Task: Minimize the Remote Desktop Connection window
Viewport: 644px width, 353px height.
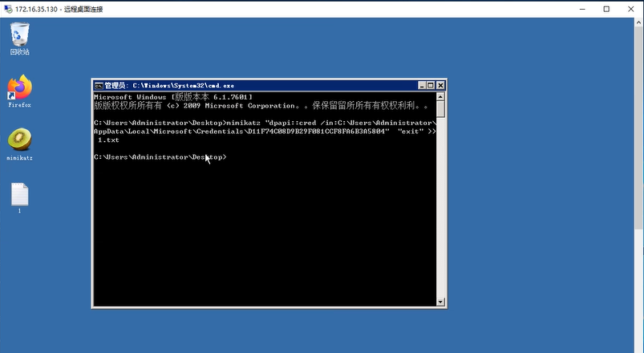Action: coord(582,9)
